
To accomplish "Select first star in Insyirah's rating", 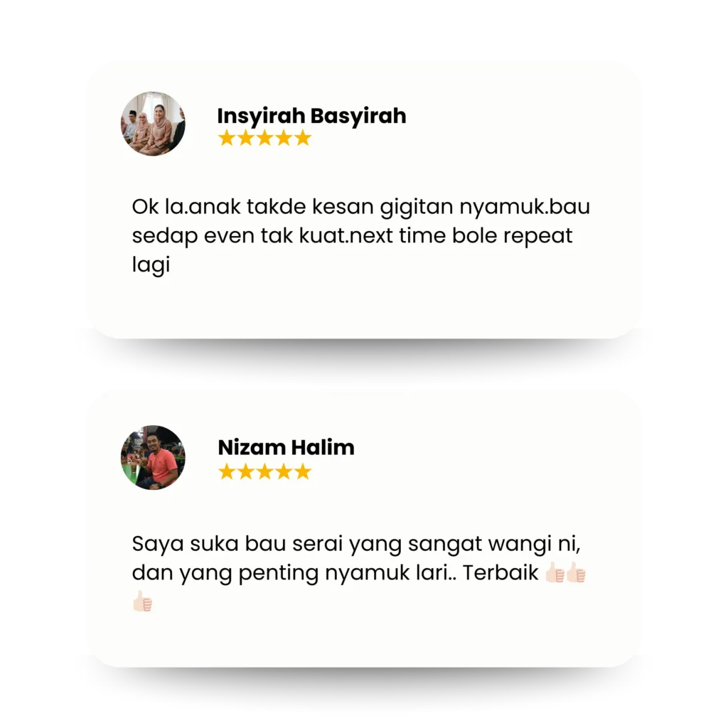I will pos(227,138).
